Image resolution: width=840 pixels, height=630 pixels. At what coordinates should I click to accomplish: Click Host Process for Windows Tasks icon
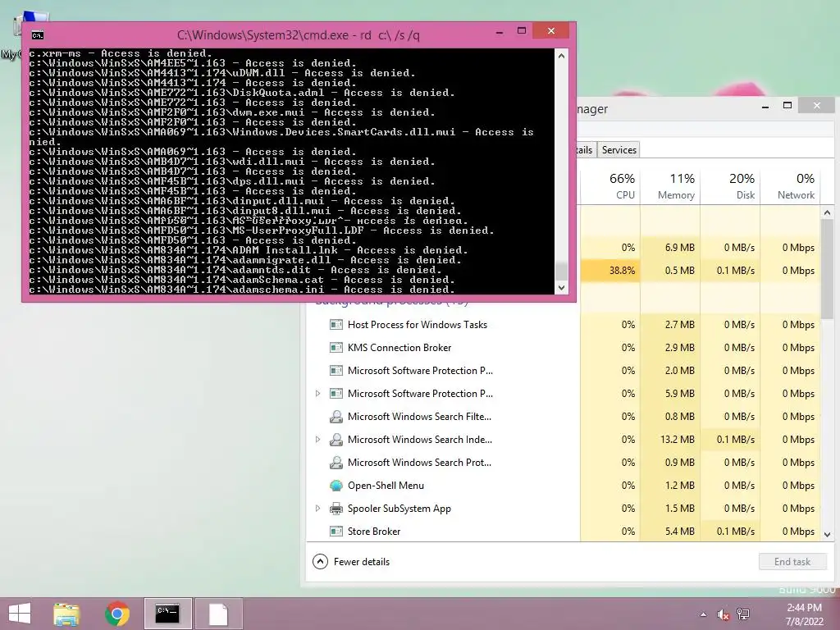[336, 325]
